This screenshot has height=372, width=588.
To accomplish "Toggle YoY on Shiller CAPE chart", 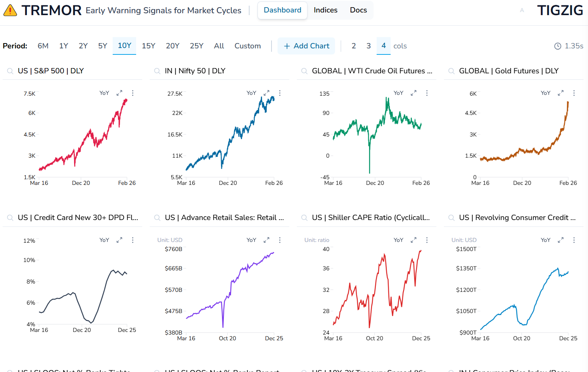I will coord(399,240).
